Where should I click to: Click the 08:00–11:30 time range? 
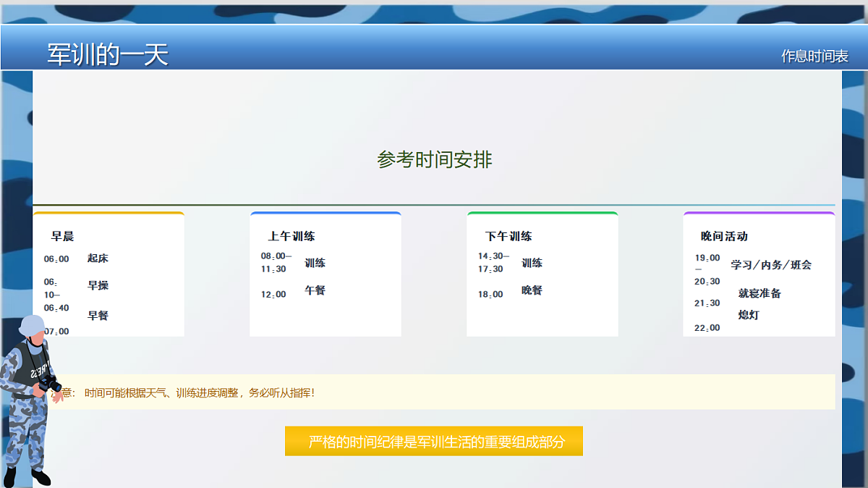pos(276,262)
